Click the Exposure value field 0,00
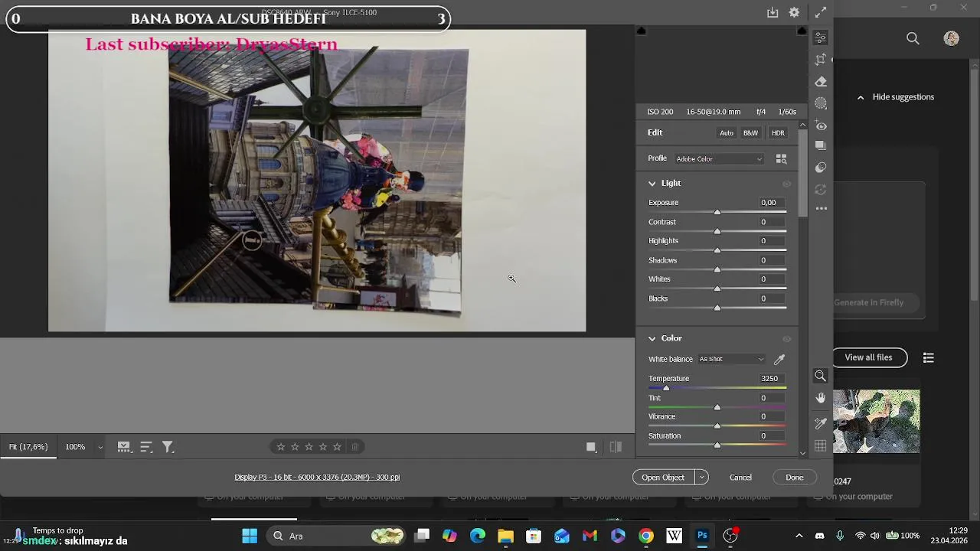This screenshot has width=980, height=551. [x=772, y=202]
